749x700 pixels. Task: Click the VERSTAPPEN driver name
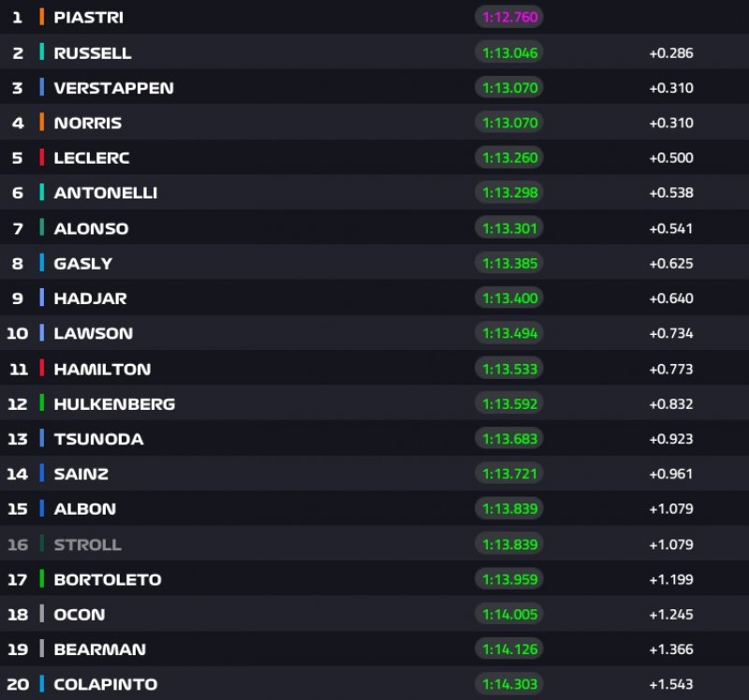[x=113, y=88]
